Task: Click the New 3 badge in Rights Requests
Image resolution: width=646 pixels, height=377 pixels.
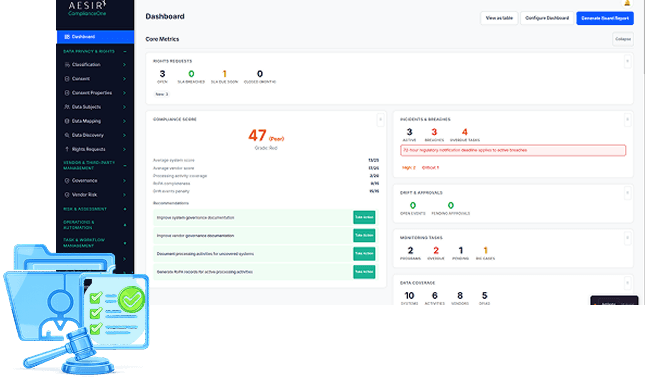Action: pos(162,94)
